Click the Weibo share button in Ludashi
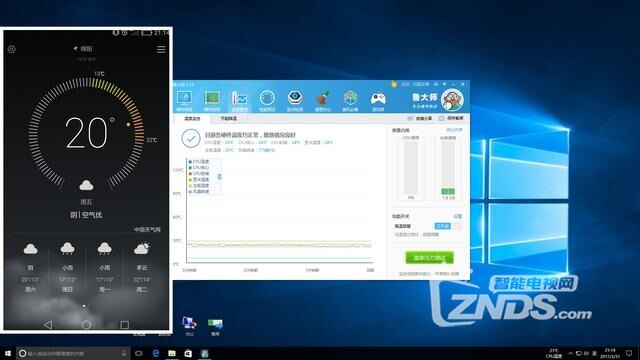The width and height of the screenshot is (640, 360). (x=420, y=118)
